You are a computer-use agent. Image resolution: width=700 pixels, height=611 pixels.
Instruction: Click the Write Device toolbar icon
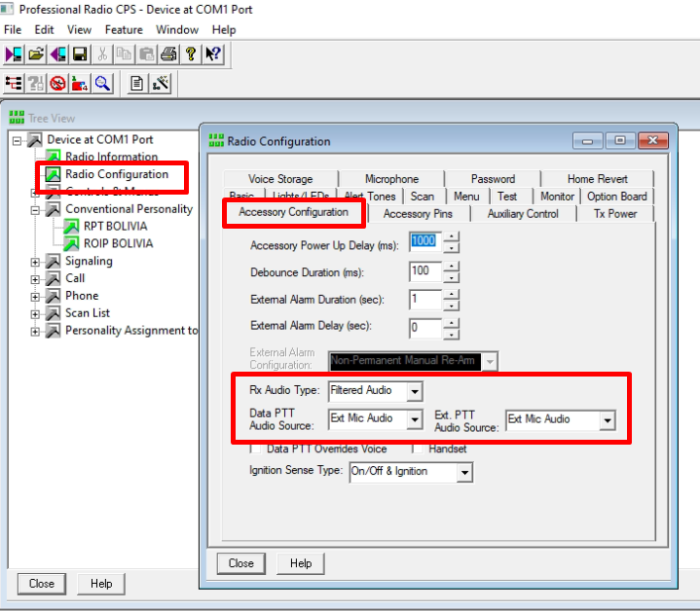(x=58, y=54)
